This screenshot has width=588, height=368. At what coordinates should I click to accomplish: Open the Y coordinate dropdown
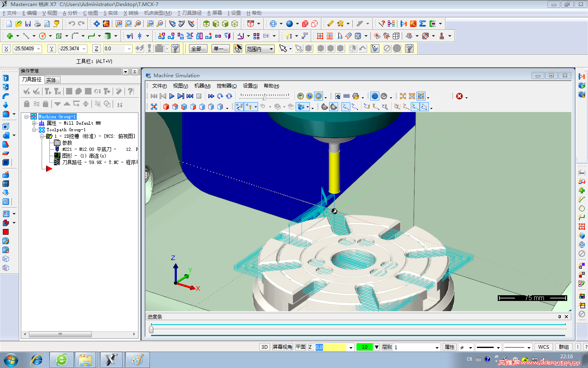point(84,49)
